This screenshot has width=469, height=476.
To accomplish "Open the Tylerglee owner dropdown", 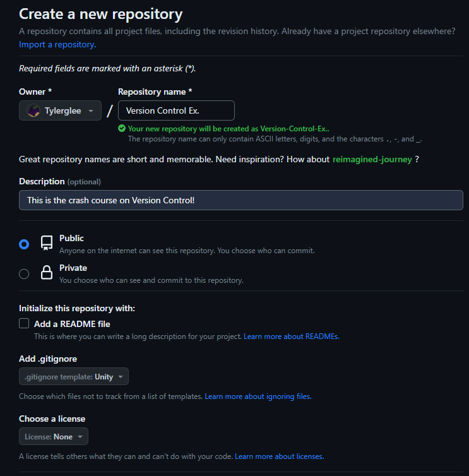I will pos(60,110).
